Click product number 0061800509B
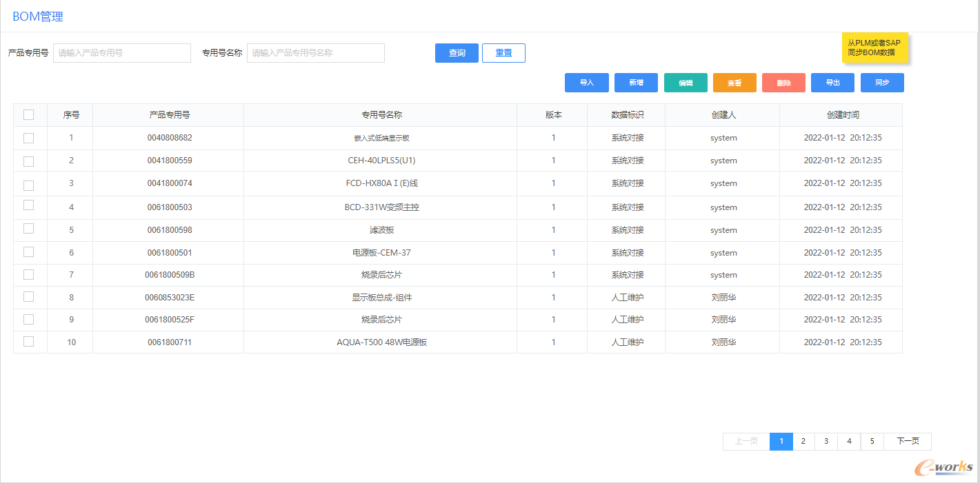Viewport: 980px width, 483px height. (170, 275)
